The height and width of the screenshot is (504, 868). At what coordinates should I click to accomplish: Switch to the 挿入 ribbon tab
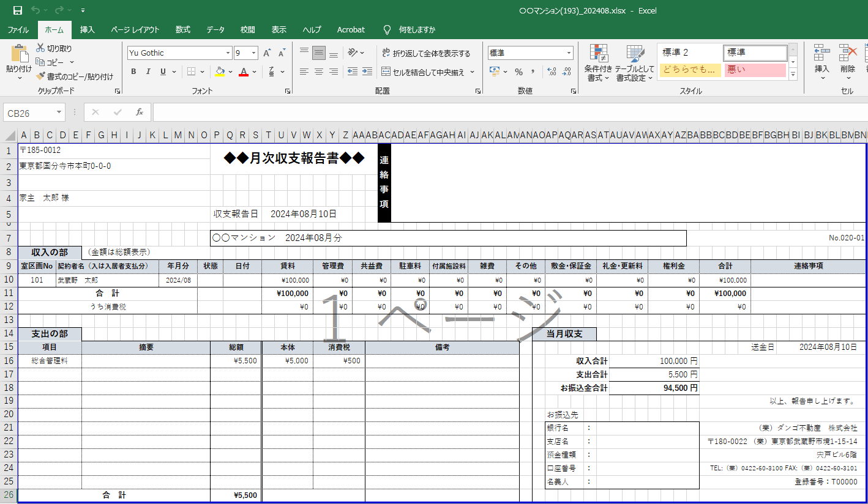[88, 29]
